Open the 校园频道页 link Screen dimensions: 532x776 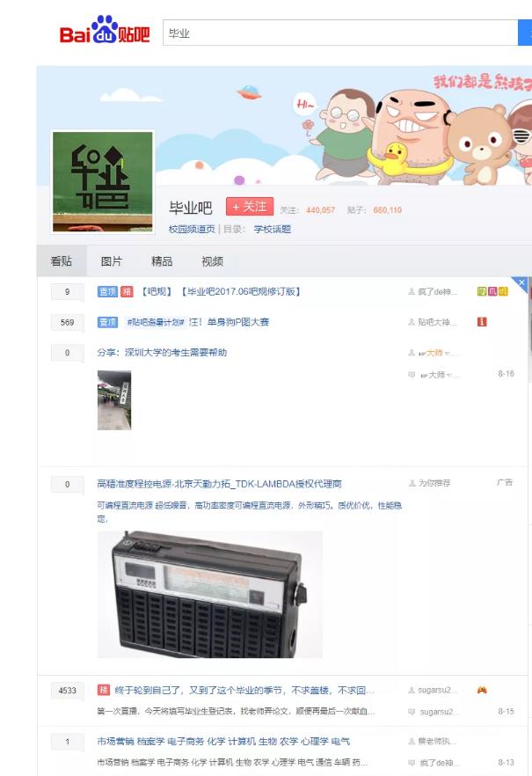point(192,229)
